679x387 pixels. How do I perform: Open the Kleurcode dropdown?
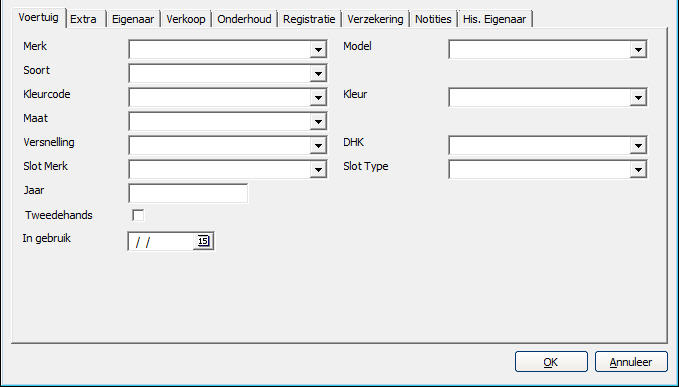click(318, 97)
